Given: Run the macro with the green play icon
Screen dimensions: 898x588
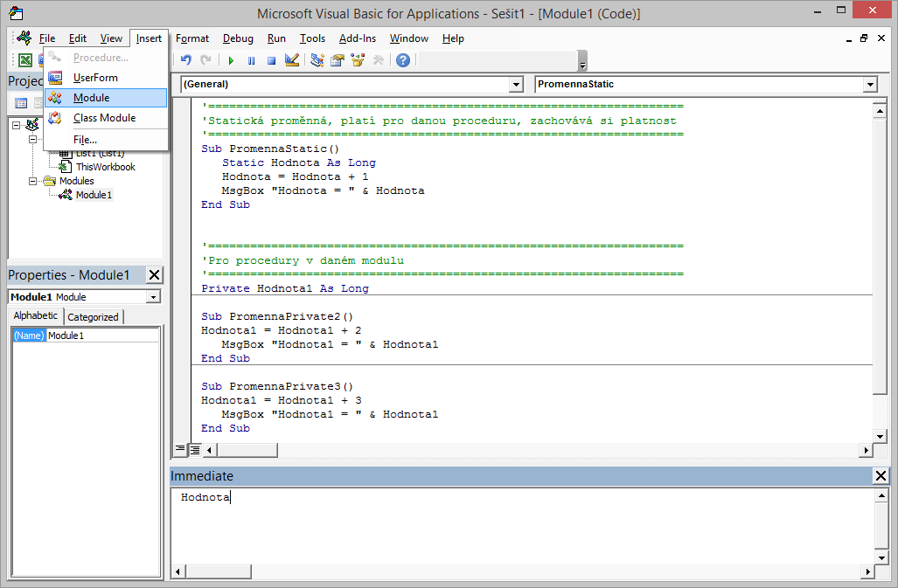Looking at the screenshot, I should [231, 60].
